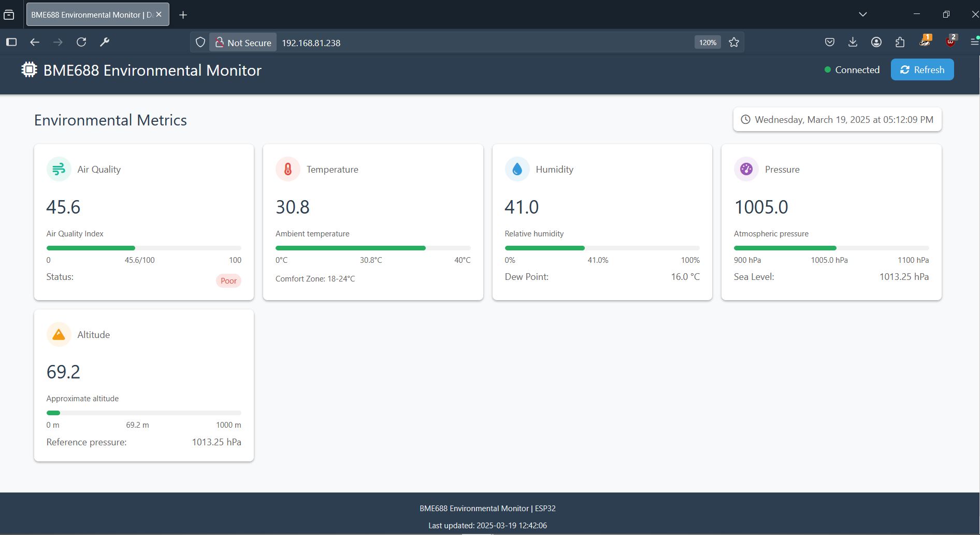Click the Ambient temperature progress bar
Screen dimensions: 980x535
pos(373,248)
